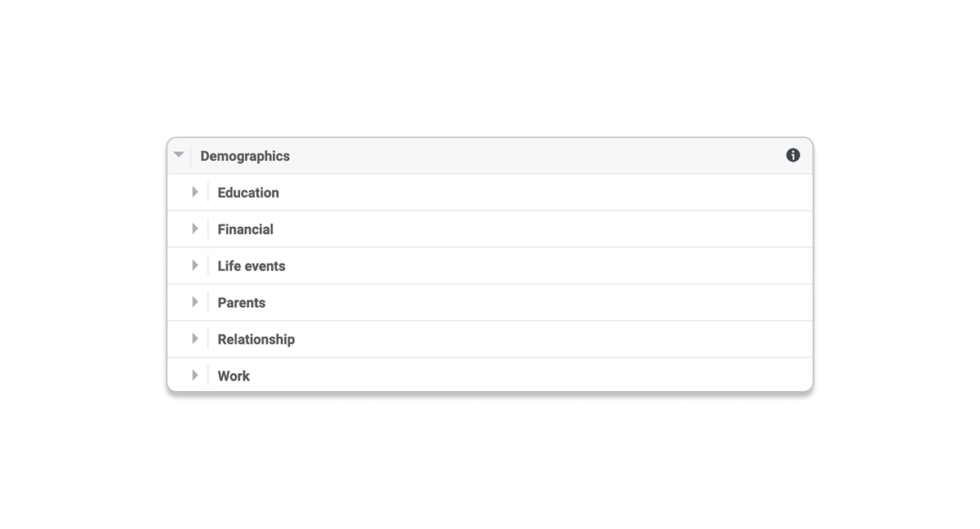
Task: Click the Demographics header title
Action: click(245, 156)
